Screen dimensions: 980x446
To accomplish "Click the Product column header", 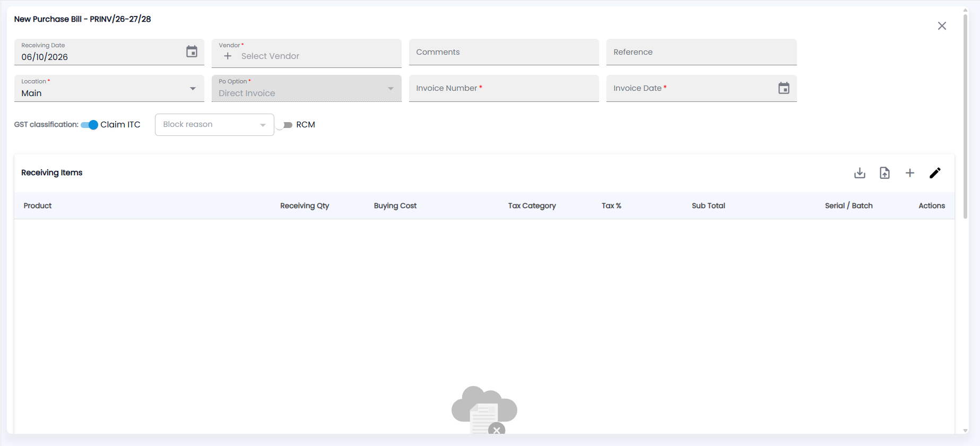I will (38, 205).
